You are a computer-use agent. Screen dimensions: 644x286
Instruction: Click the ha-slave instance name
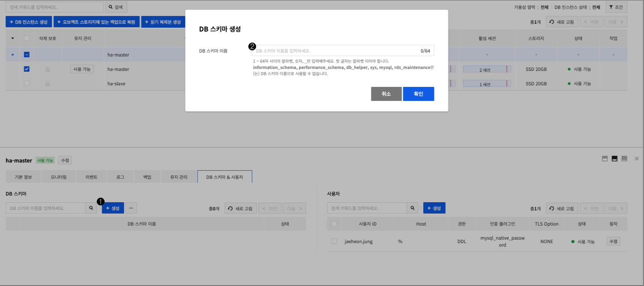tap(116, 84)
